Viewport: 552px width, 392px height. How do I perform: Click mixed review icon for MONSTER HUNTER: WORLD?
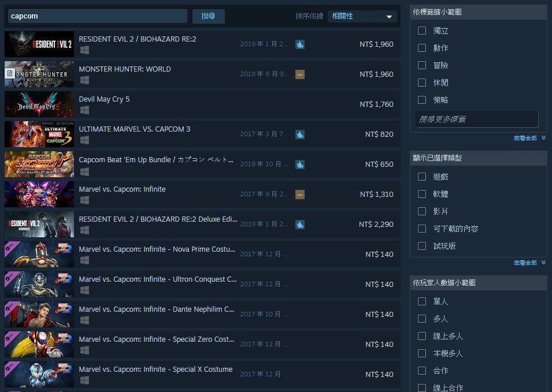[299, 74]
